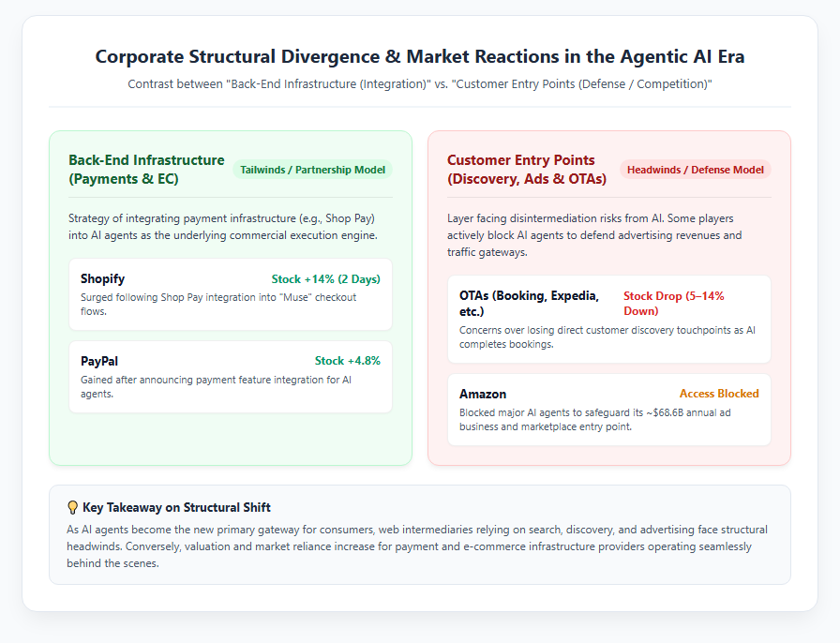Viewport: 840px width, 643px height.
Task: Click the subtitle starting 'Contrast between'
Action: [419, 84]
